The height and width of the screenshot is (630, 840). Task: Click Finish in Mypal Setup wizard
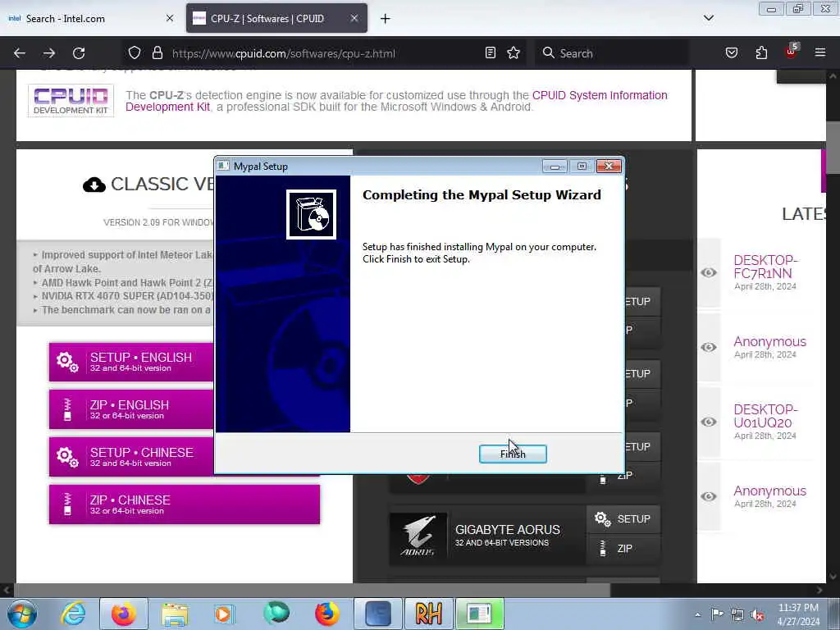513,454
